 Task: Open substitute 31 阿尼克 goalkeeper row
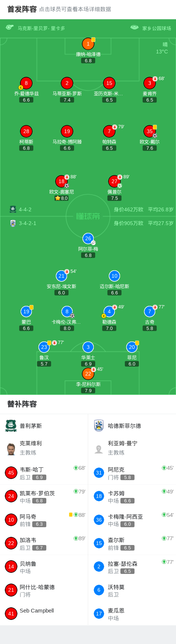(x=132, y=473)
